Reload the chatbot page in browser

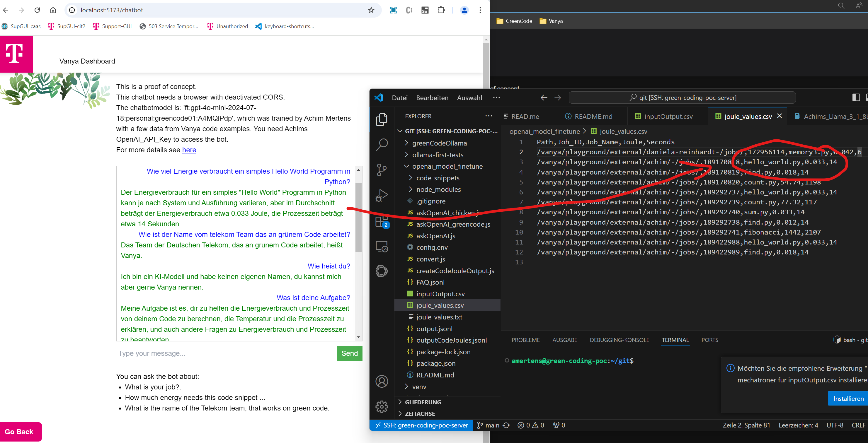pos(37,10)
